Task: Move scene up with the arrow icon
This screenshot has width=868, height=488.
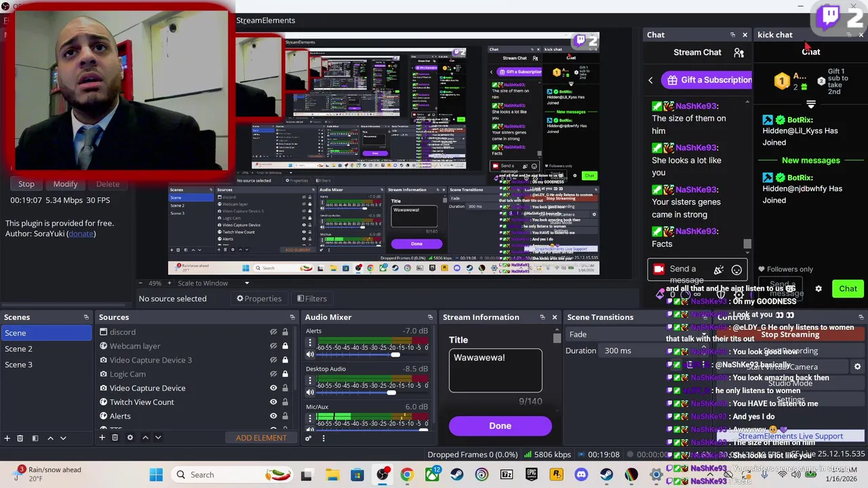Action: (x=50, y=438)
